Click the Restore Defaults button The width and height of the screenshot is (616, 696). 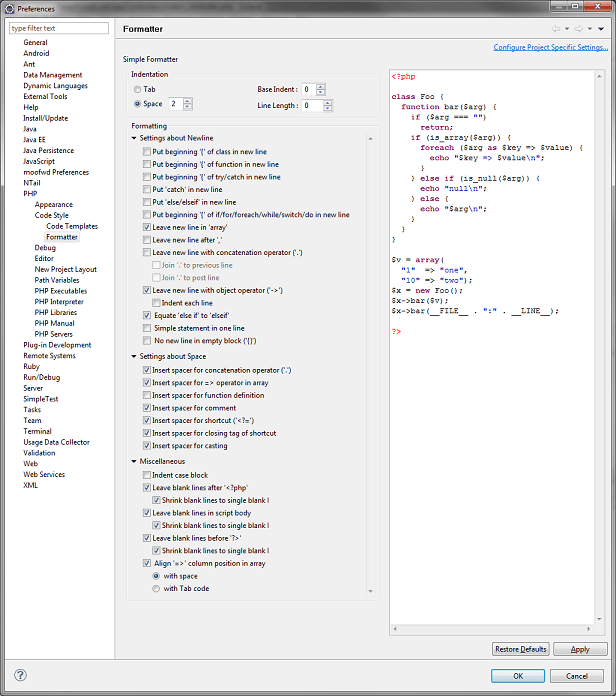point(521,649)
